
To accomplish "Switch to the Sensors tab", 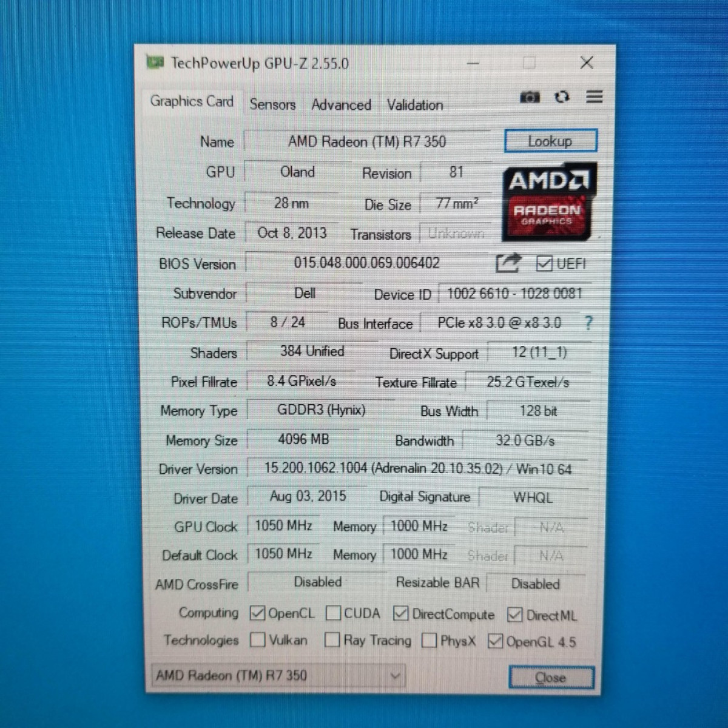I will click(272, 104).
